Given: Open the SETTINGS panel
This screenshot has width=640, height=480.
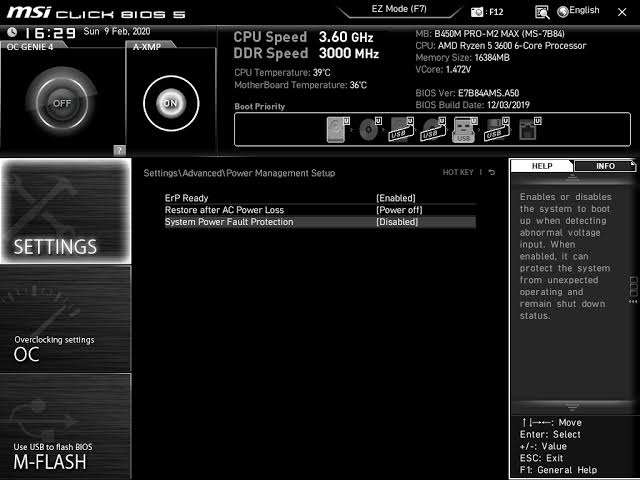Looking at the screenshot, I should (x=66, y=211).
